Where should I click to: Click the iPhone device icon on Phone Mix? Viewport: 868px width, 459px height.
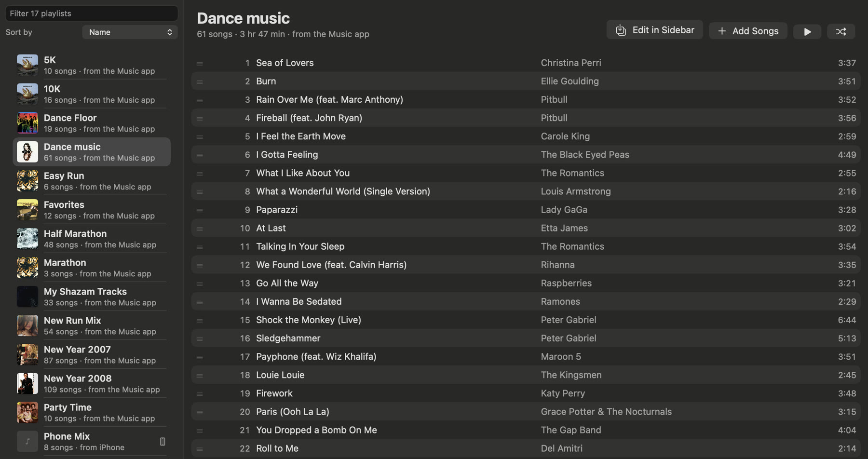click(163, 442)
